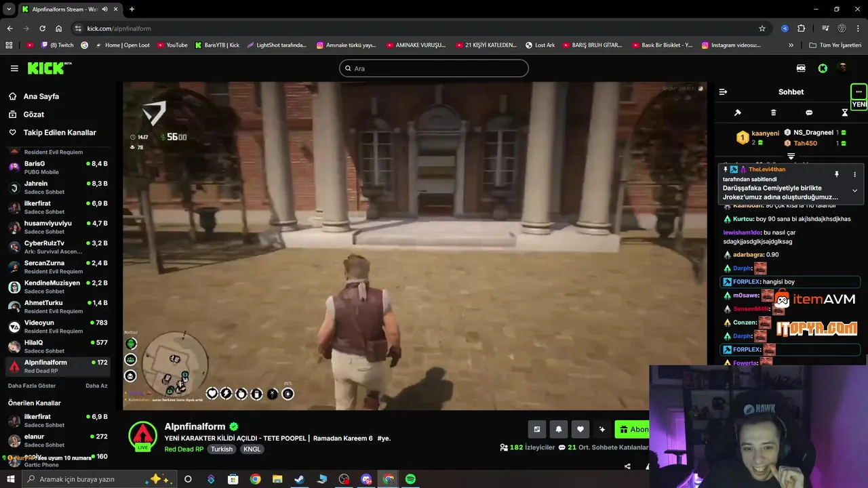Screen dimensions: 868x488
Task: Click the hourglass slow mode icon
Action: point(844,113)
